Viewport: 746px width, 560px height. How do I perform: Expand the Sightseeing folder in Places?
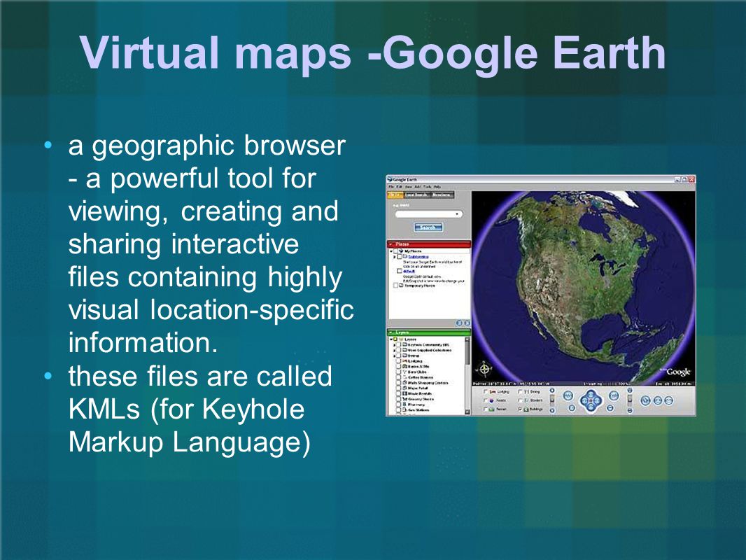[395, 257]
